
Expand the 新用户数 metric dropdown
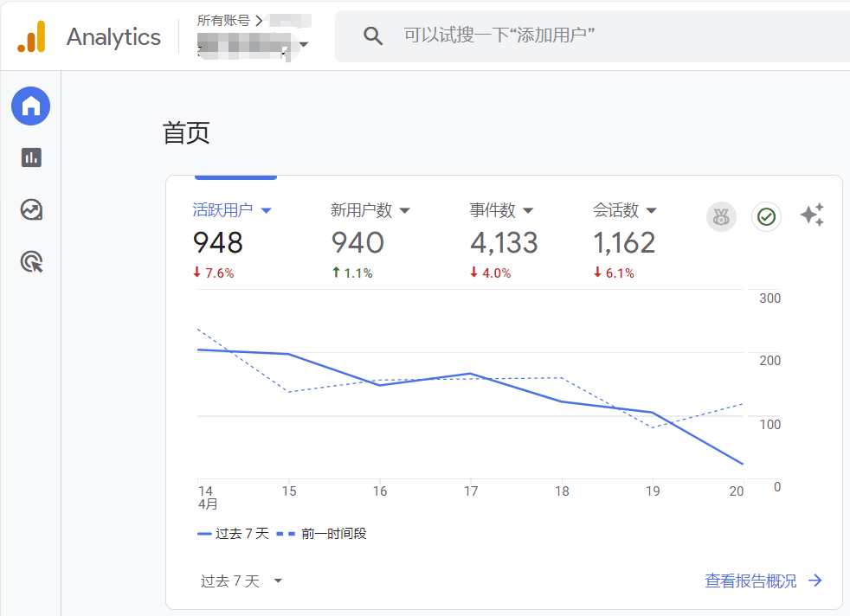[x=404, y=210]
